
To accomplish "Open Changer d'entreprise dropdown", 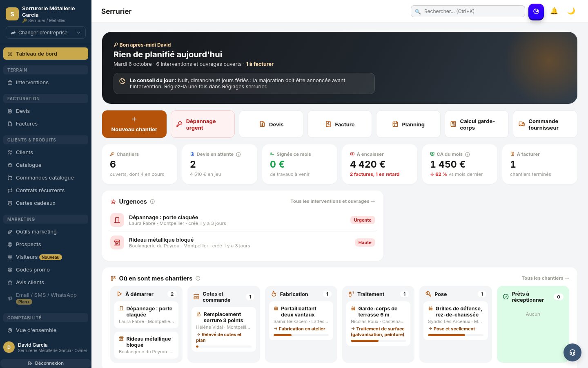I will pos(46,33).
